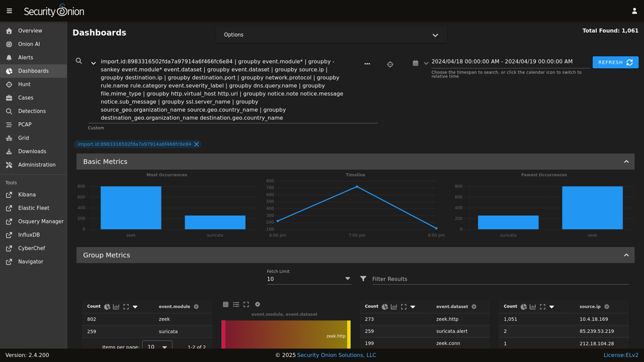Screen dimensions: 644x362
Task: Show pie chart for event.module group
Action: click(x=107, y=307)
